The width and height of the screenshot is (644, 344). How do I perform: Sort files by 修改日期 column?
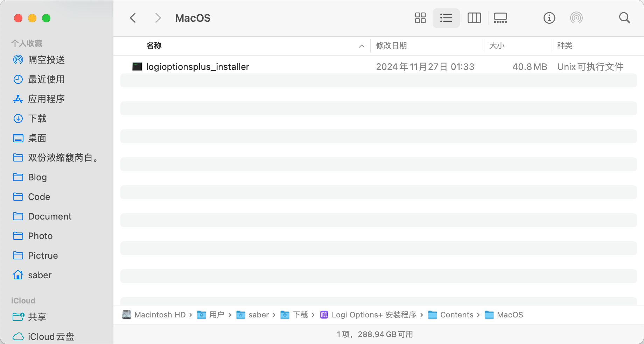pos(391,46)
